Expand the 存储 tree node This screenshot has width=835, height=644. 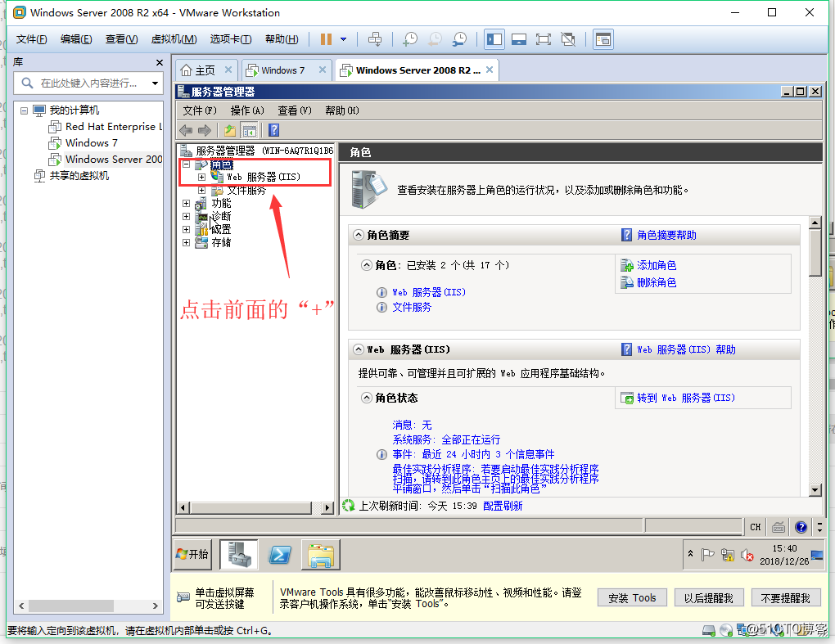click(x=187, y=243)
